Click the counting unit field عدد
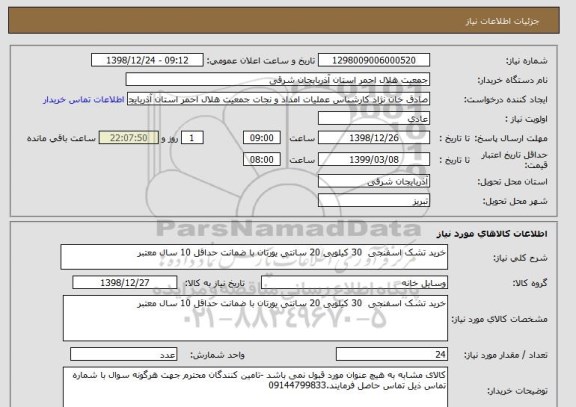Screen dimensions: 576x407 123,354
